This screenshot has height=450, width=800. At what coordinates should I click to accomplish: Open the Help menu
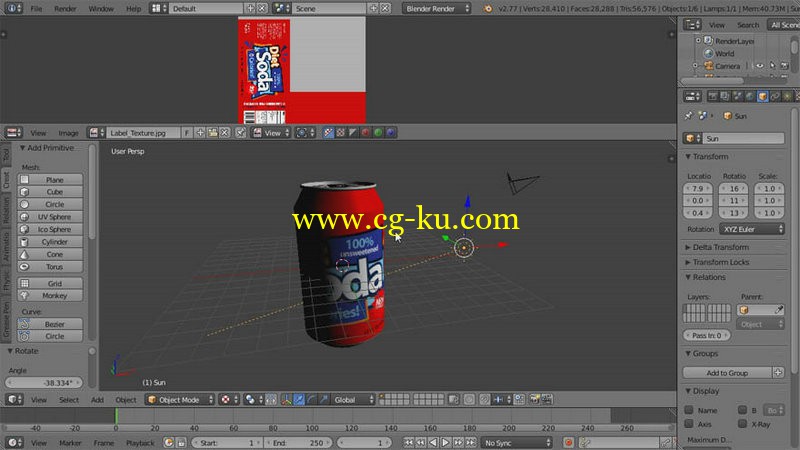pyautogui.click(x=134, y=9)
